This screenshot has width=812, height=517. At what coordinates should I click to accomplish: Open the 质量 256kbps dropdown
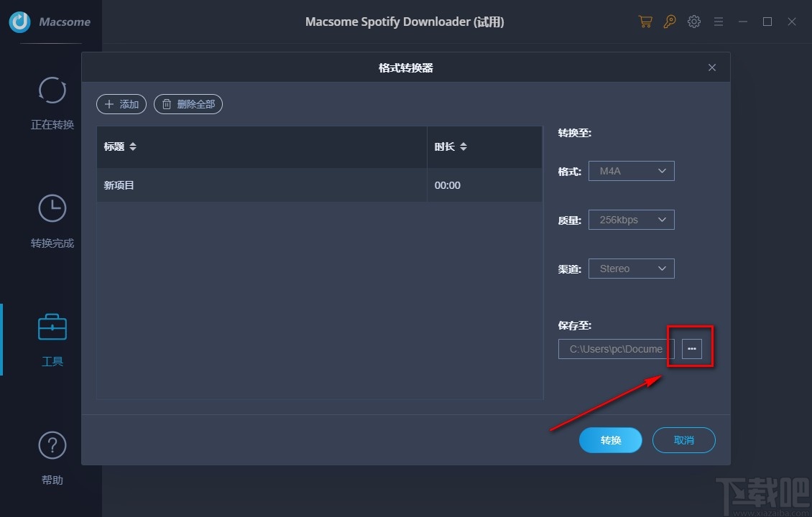pyautogui.click(x=631, y=219)
